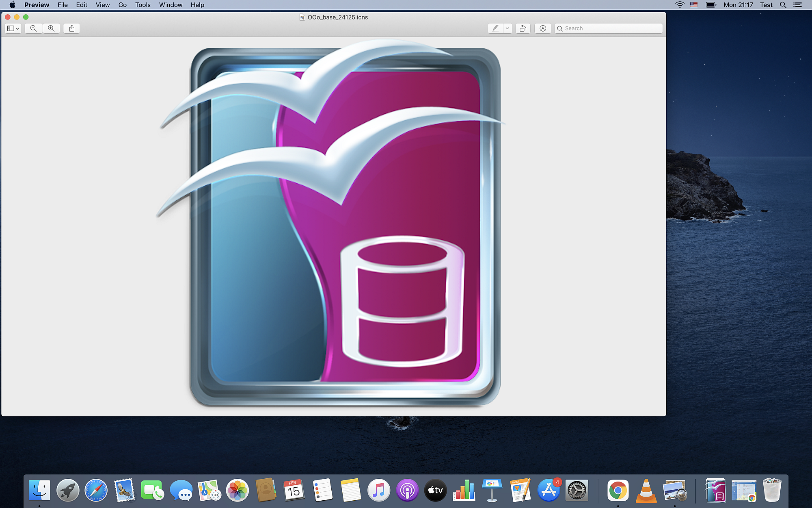Open the Preview app icon in Dock

tap(674, 491)
